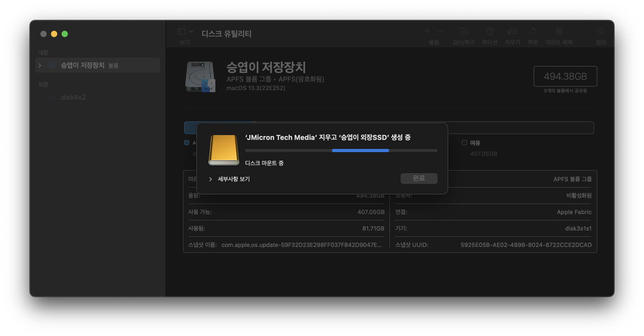Click the remove volume minus icon
Screen dimensions: 644x336
click(441, 31)
